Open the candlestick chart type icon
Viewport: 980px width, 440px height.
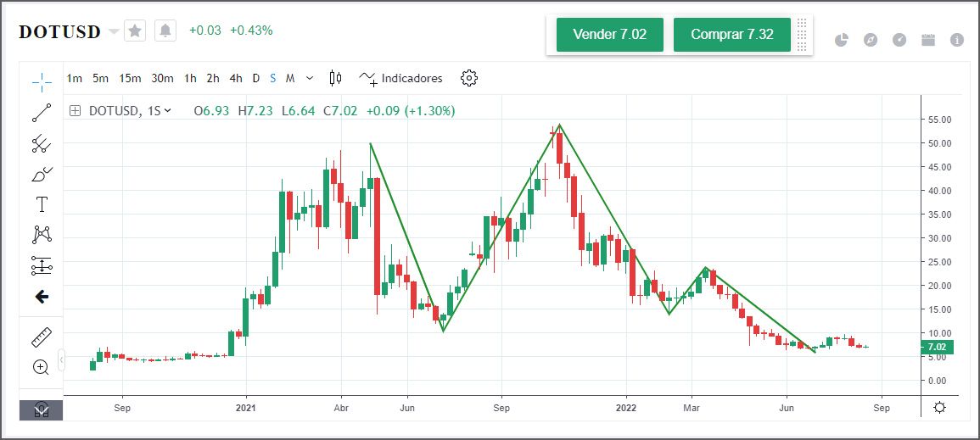[335, 78]
